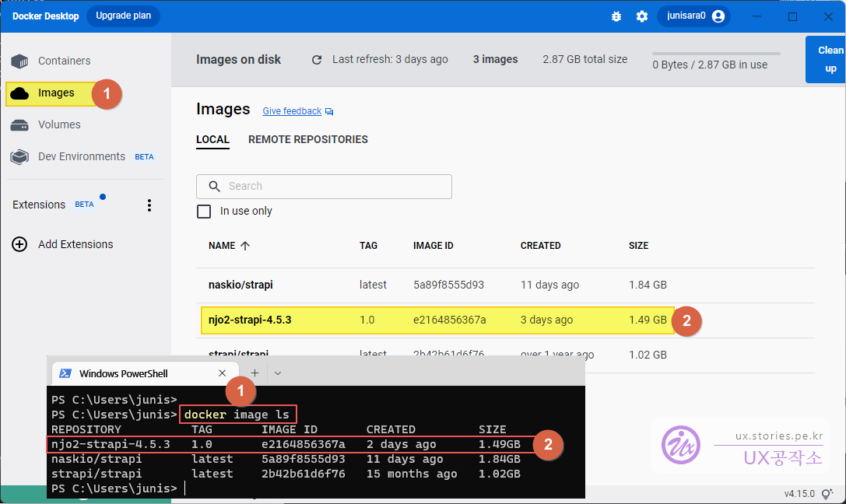This screenshot has width=846, height=504.
Task: Click the Images cloud icon in sidebar
Action: pyautogui.click(x=20, y=93)
